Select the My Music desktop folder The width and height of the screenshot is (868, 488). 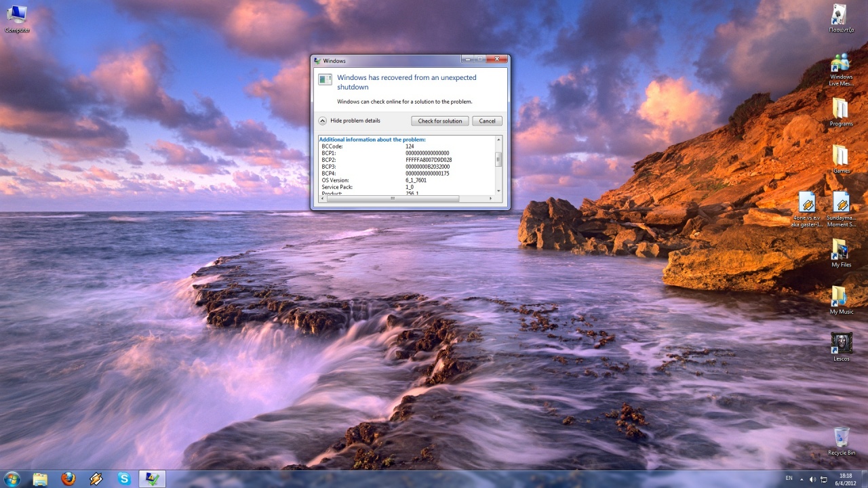[x=841, y=300]
